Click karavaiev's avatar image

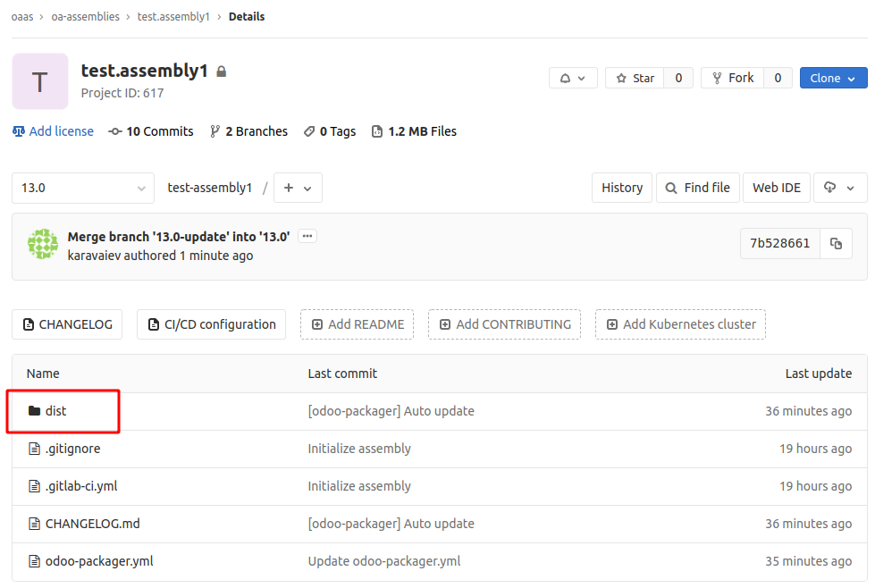tap(43, 244)
